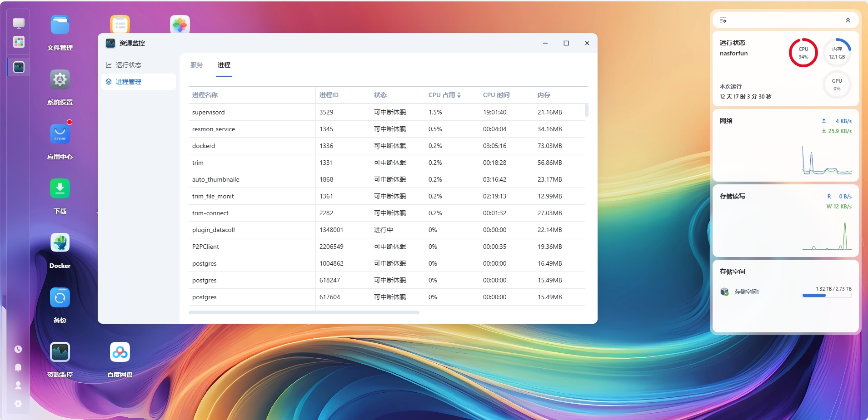Select the P2PClient process row
The width and height of the screenshot is (868, 420).
387,247
